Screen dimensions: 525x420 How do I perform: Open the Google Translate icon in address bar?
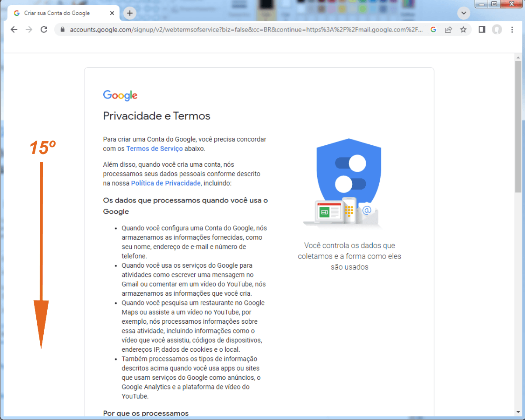click(433, 29)
